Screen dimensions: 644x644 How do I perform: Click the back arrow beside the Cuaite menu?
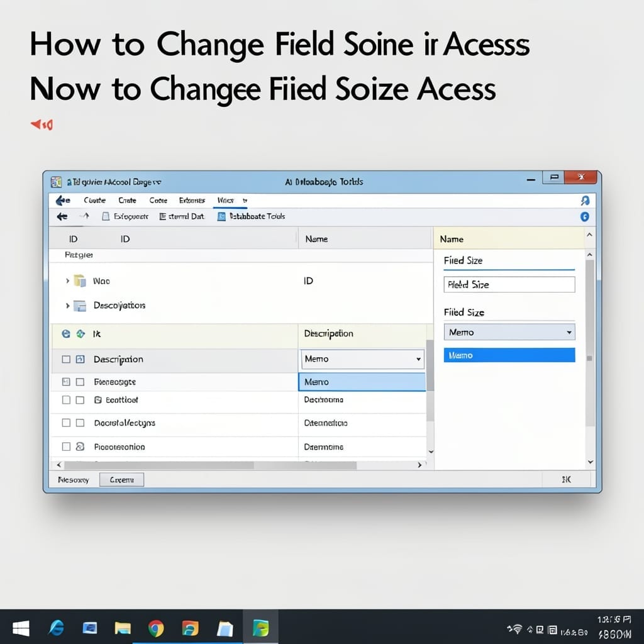pos(63,201)
